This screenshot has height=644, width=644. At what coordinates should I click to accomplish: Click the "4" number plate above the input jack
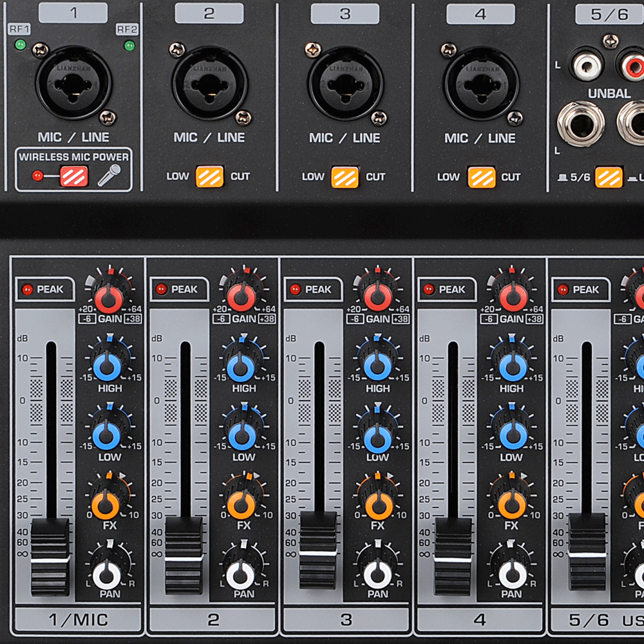point(480,14)
